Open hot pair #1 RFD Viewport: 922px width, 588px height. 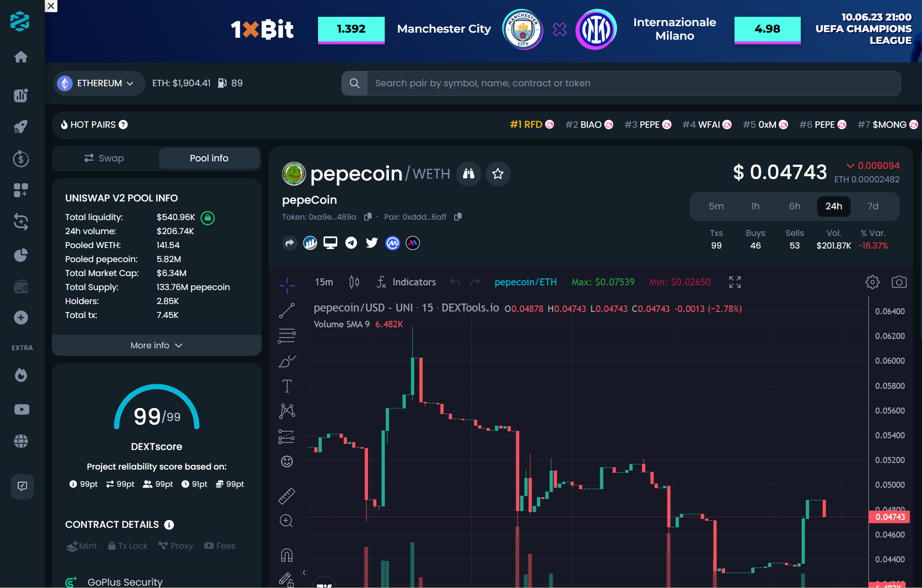[532, 125]
